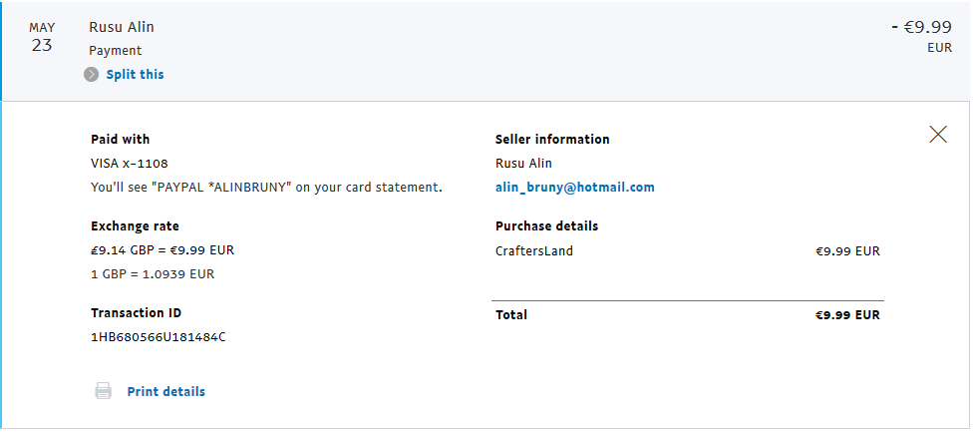Click the £9.14 GBP = €9.99 EUR conversion line

pyautogui.click(x=163, y=250)
